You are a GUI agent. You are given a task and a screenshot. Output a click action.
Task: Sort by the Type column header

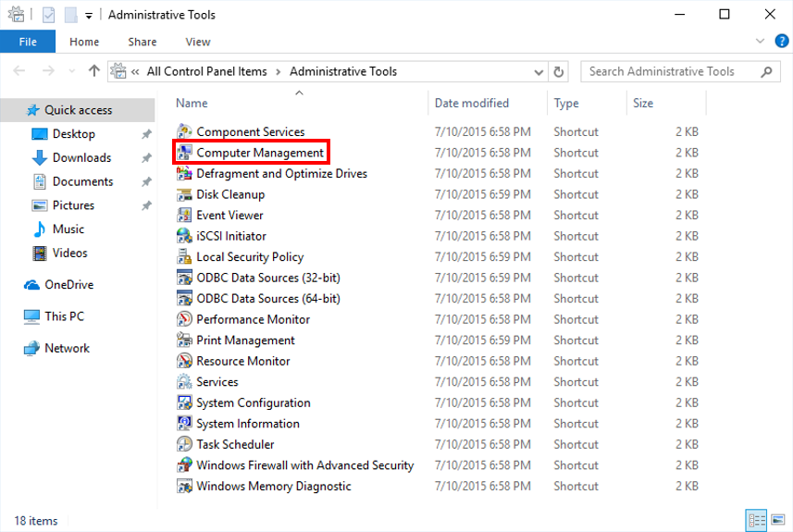coord(566,104)
